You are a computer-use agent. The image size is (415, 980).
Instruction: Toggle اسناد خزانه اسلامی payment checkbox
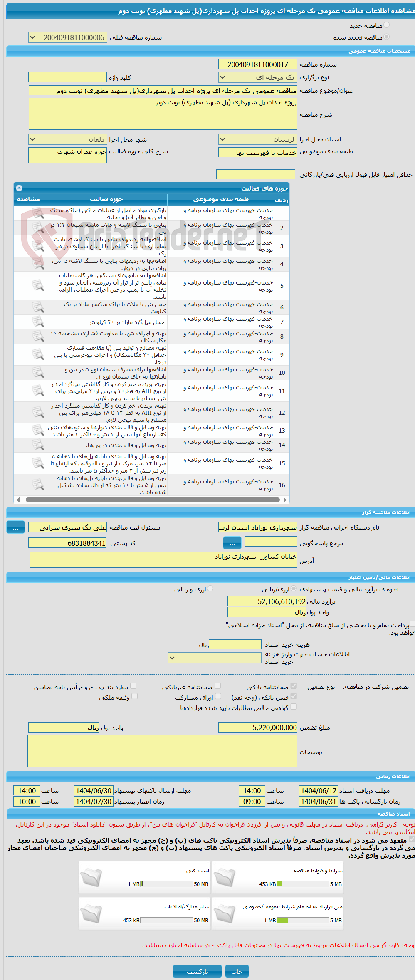coord(412,624)
